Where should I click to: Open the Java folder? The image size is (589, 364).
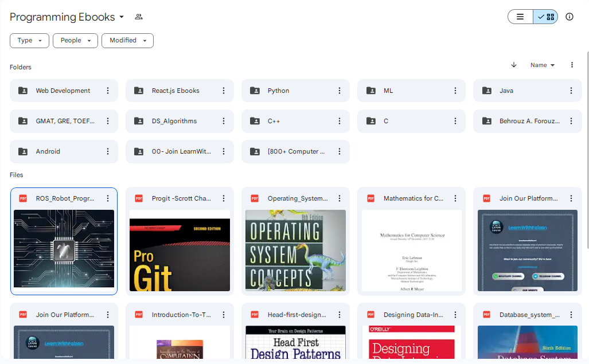tap(528, 91)
